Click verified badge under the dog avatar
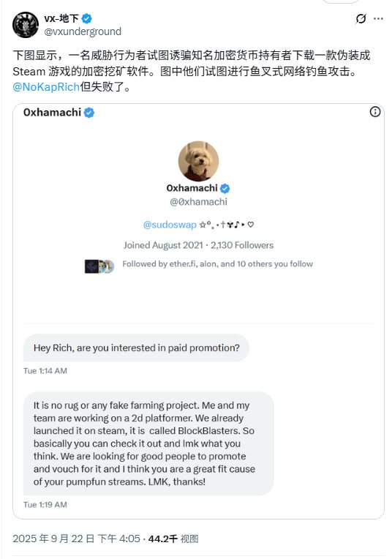Viewport: 392px width, 559px height. 225,188
